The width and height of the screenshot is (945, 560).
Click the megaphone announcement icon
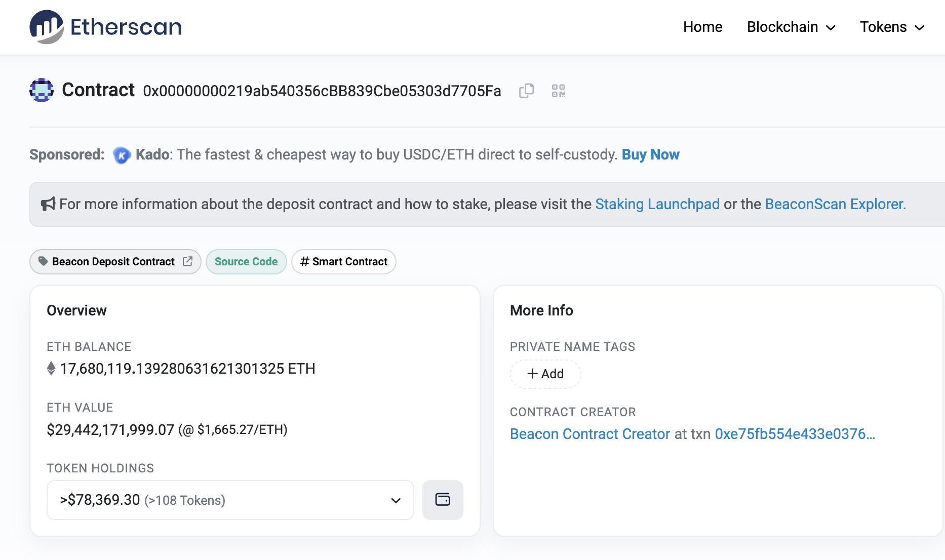[48, 204]
